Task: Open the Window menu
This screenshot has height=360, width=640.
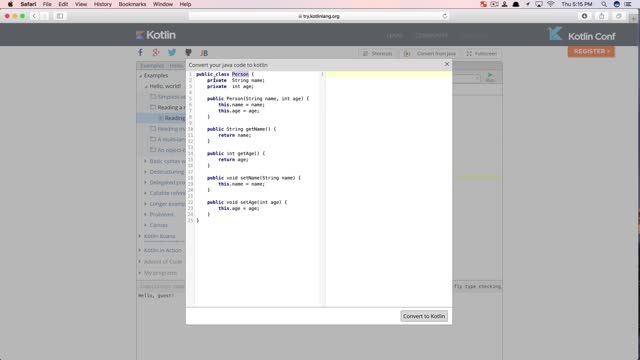Action: tap(163, 4)
